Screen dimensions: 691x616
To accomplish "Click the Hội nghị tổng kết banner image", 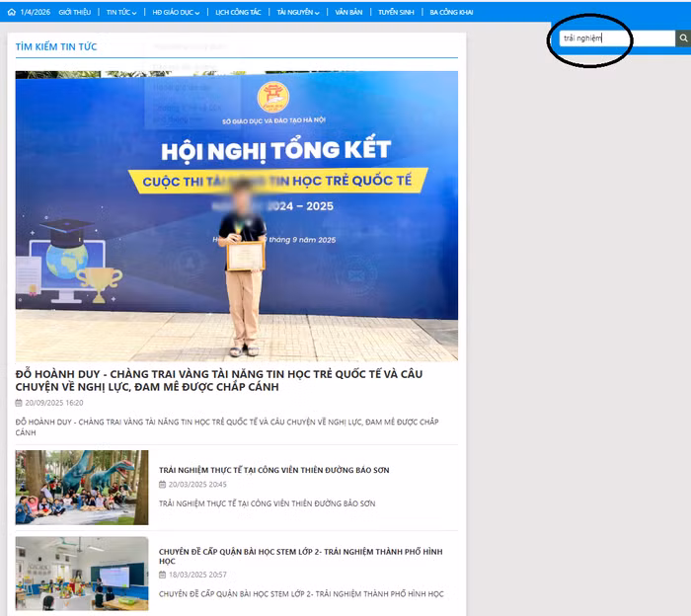I will point(237,216).
